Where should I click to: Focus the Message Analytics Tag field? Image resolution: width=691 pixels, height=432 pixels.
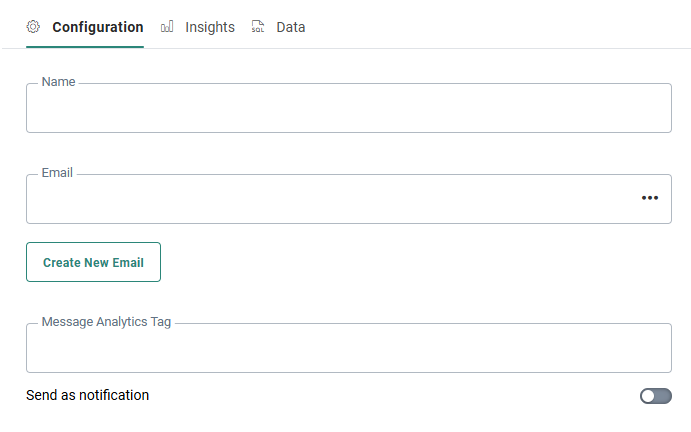348,349
